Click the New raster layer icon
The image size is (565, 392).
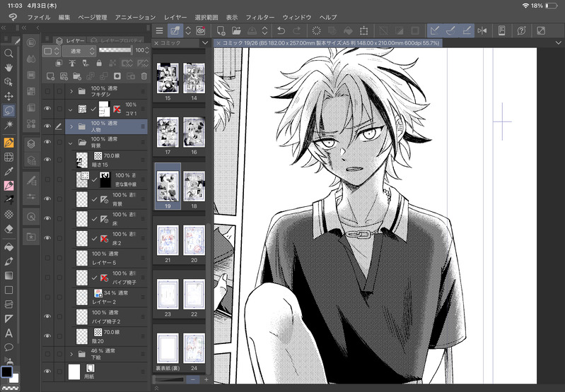[50, 76]
